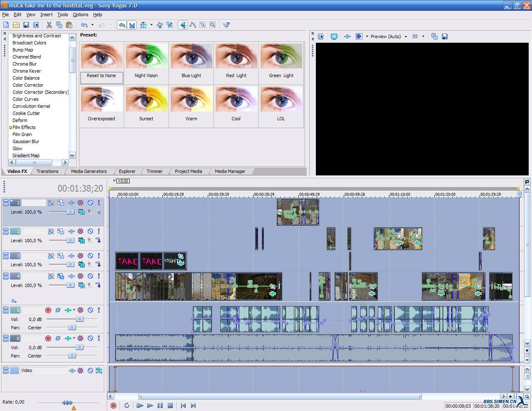Open split-screen view dropdown arrow in preview

coord(367,37)
